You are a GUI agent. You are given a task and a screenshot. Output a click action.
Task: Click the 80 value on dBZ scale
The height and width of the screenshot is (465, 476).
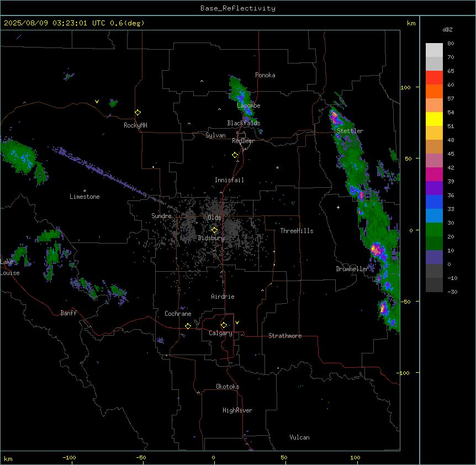coord(451,44)
